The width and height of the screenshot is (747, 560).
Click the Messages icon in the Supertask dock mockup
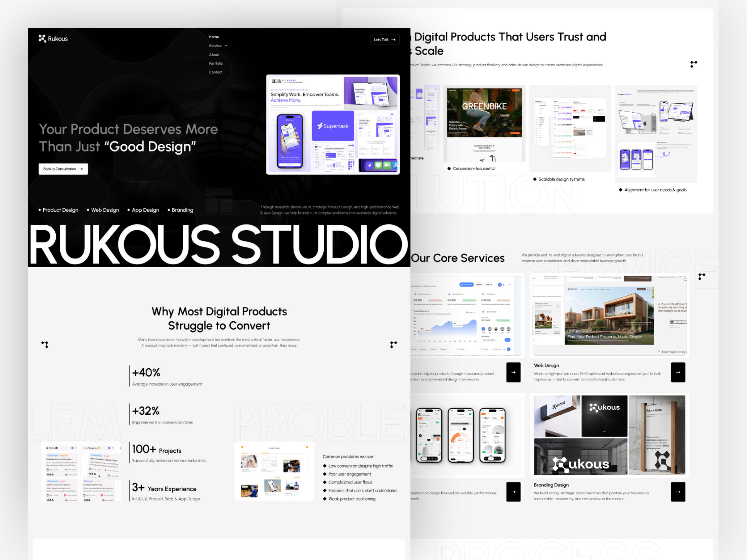click(x=378, y=166)
